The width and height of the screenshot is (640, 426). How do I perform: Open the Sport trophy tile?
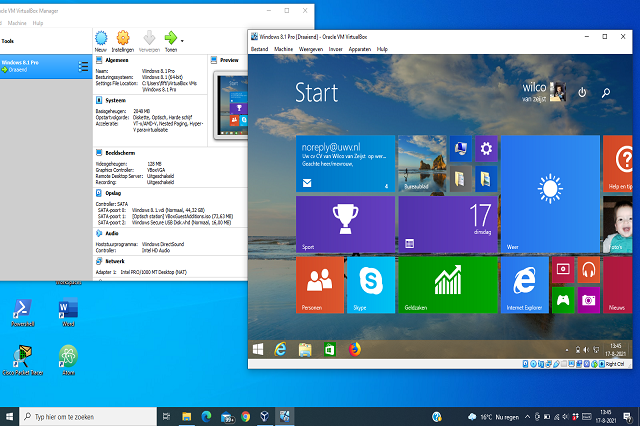tap(345, 224)
